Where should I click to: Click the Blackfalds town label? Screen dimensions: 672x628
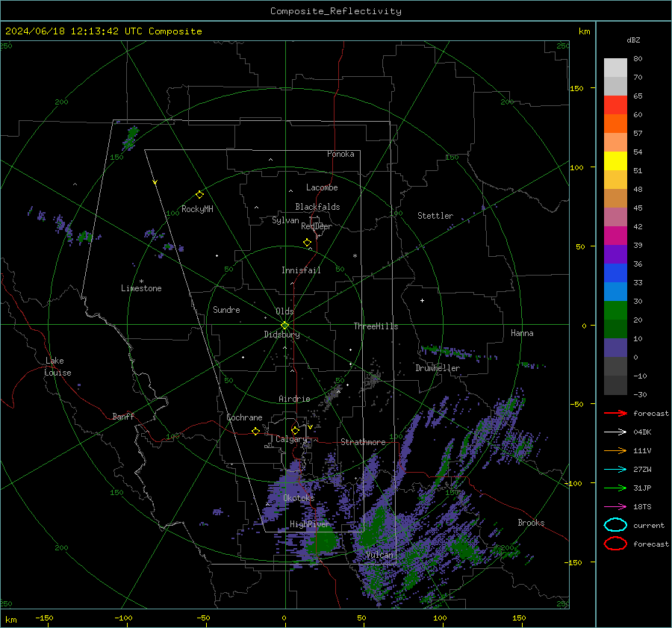(317, 207)
